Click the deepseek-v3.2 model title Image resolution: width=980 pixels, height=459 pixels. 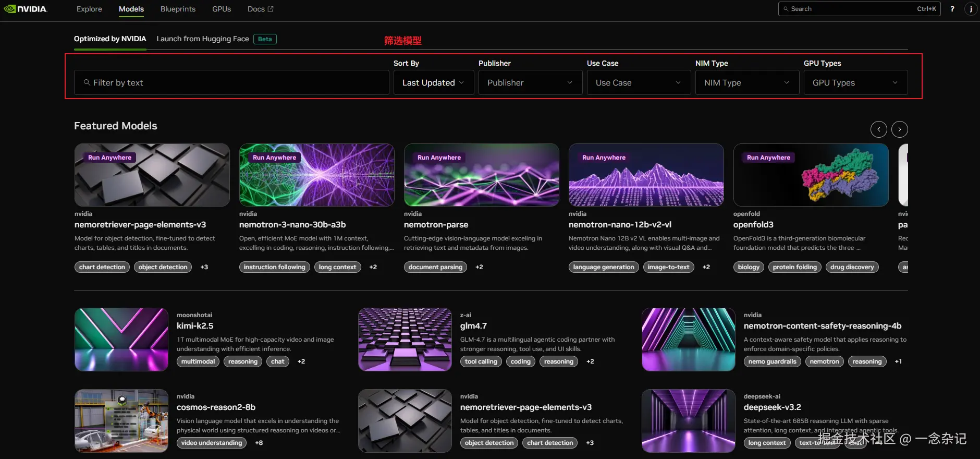[x=773, y=407]
